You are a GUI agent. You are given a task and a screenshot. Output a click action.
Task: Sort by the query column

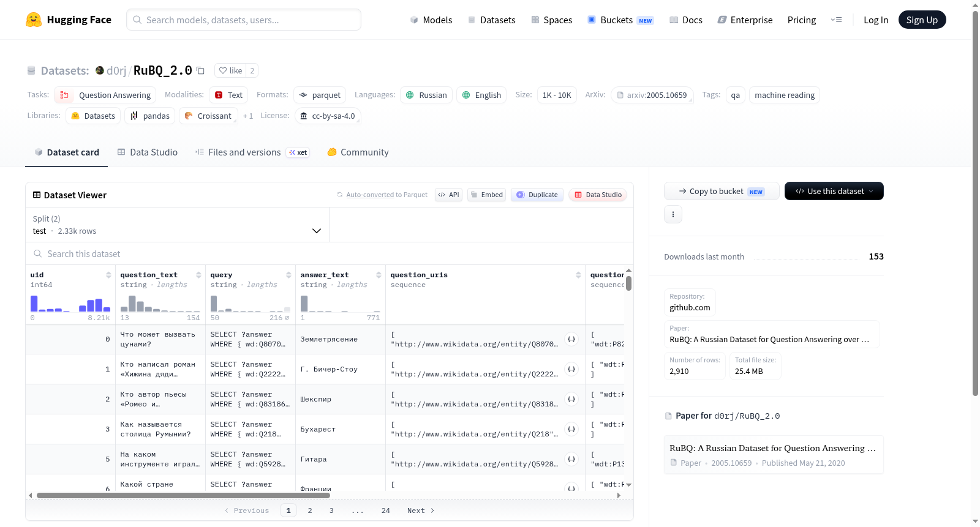pyautogui.click(x=288, y=275)
